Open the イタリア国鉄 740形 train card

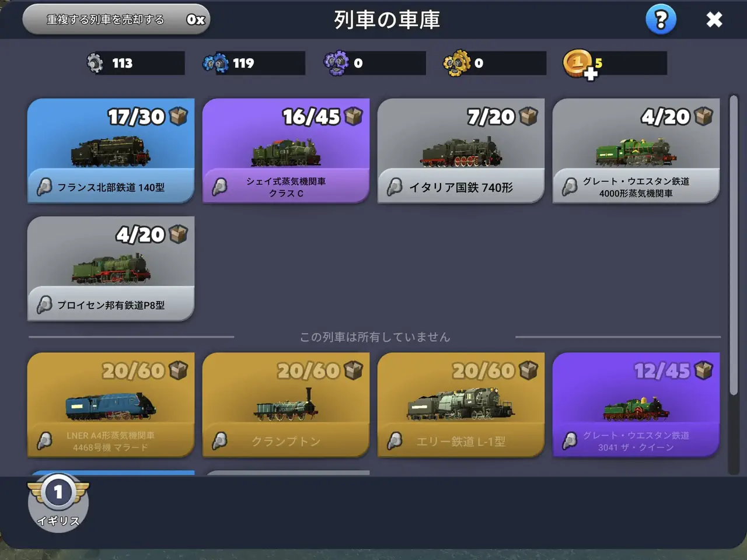tap(461, 150)
